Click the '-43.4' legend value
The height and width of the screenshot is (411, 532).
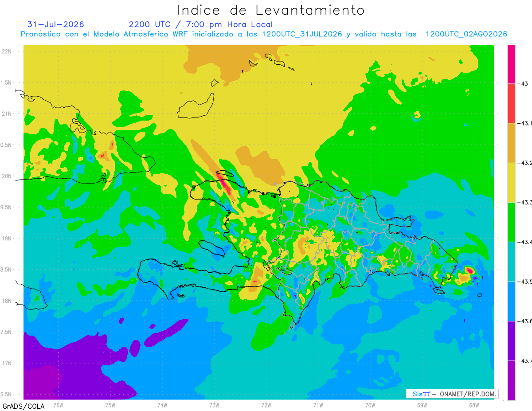[x=525, y=242]
